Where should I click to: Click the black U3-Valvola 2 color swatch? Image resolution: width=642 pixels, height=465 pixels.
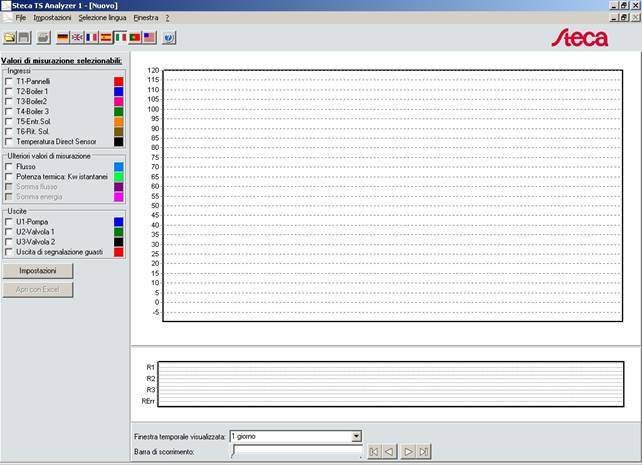click(118, 242)
